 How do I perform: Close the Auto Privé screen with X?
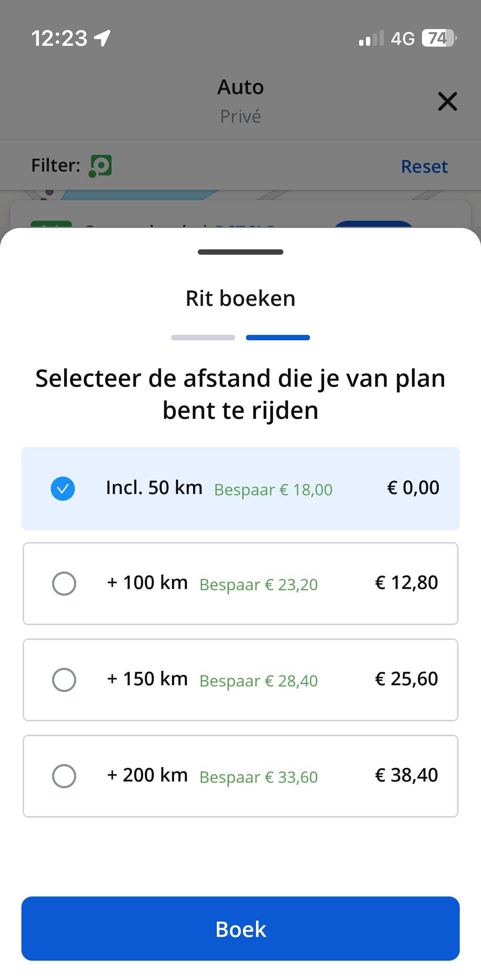point(447,101)
